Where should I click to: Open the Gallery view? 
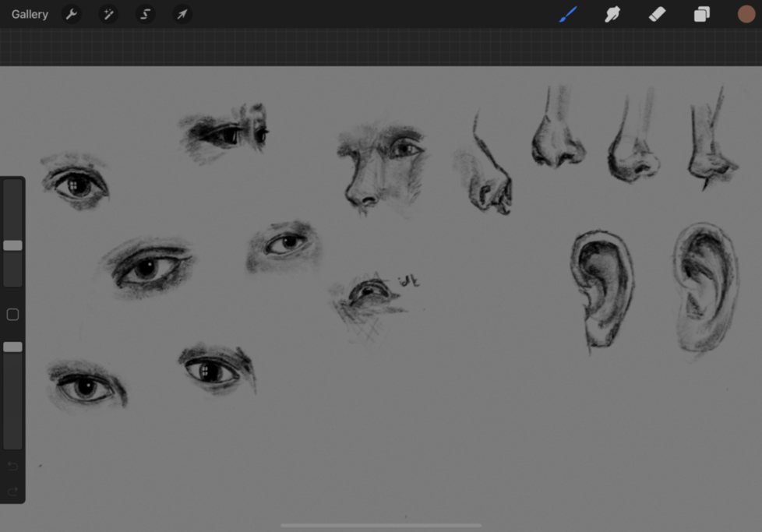[30, 15]
